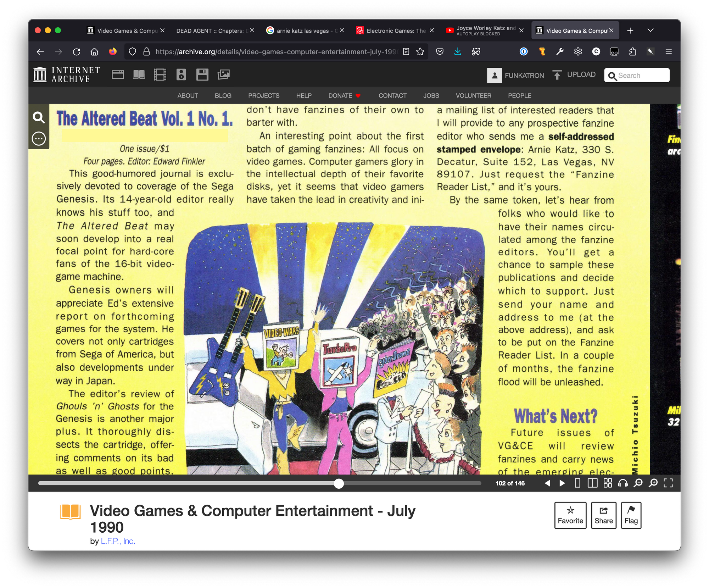Viewport: 709px width, 588px height.
Task: Toggle fullscreen reader mode
Action: pos(668,483)
